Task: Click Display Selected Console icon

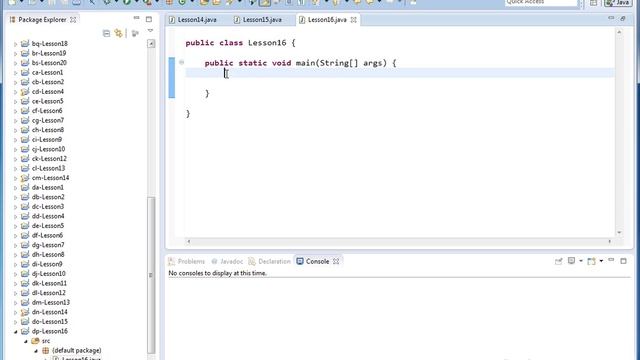Action: [571, 261]
